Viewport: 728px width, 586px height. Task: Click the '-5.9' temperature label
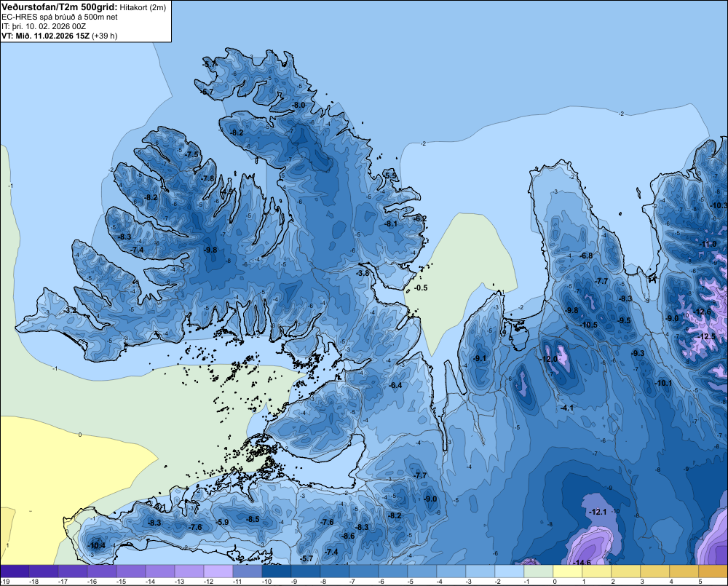click(222, 522)
